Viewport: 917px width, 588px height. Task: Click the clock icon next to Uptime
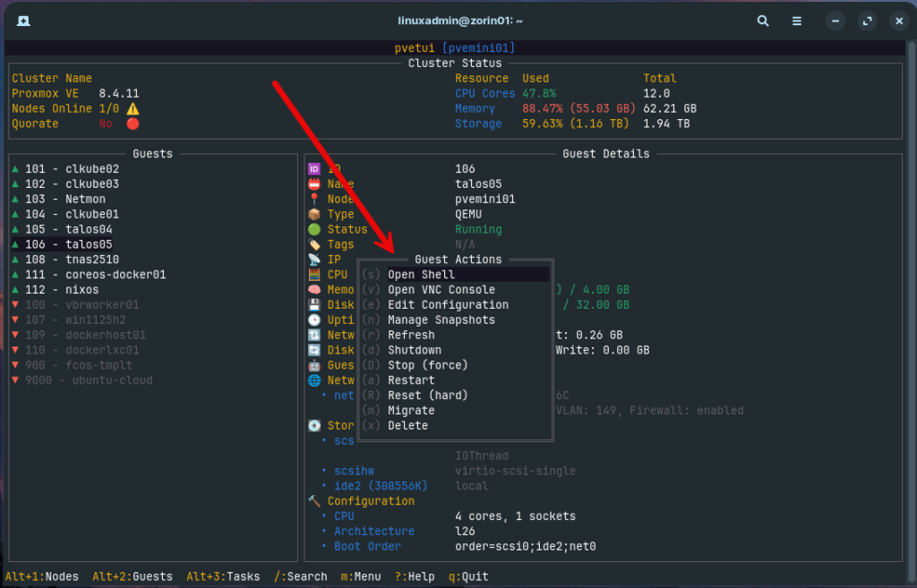(x=314, y=320)
